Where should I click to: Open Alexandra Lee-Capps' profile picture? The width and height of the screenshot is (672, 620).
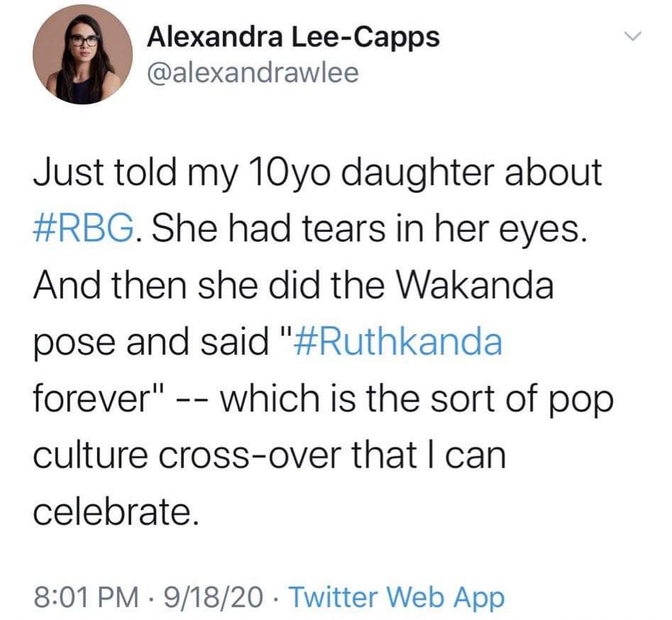pos(83,55)
